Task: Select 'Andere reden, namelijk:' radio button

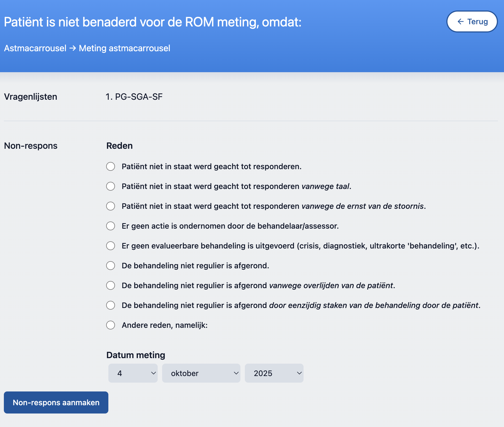Action: tap(111, 325)
